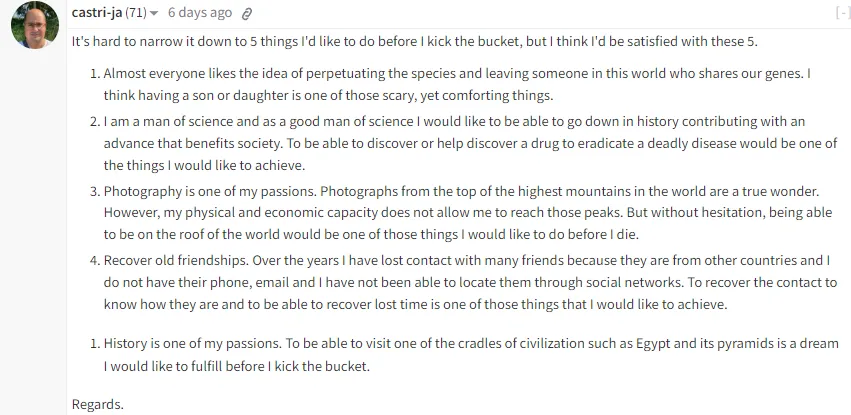851x415 pixels.
Task: Collapse the comment with the [-] toggle
Action: coord(842,13)
